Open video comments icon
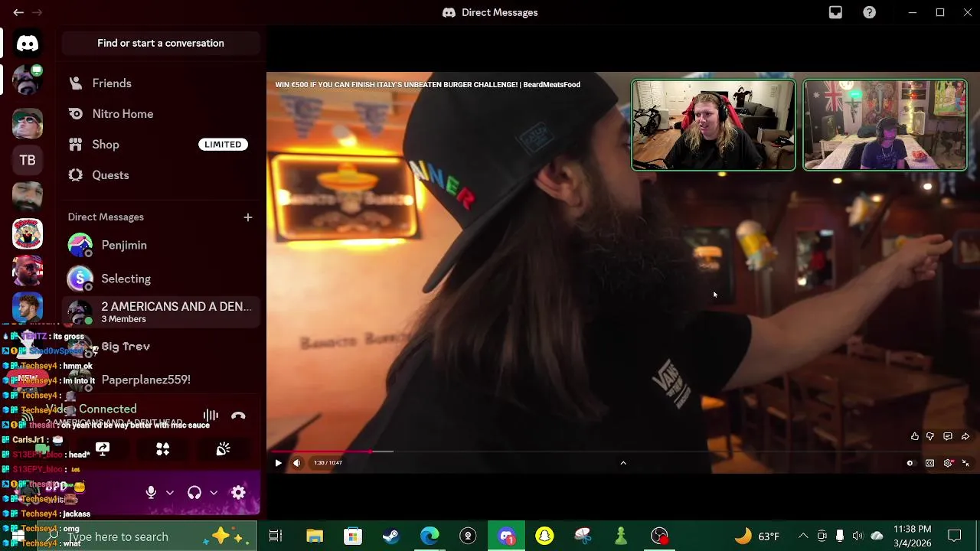The image size is (980, 551). pos(948,436)
